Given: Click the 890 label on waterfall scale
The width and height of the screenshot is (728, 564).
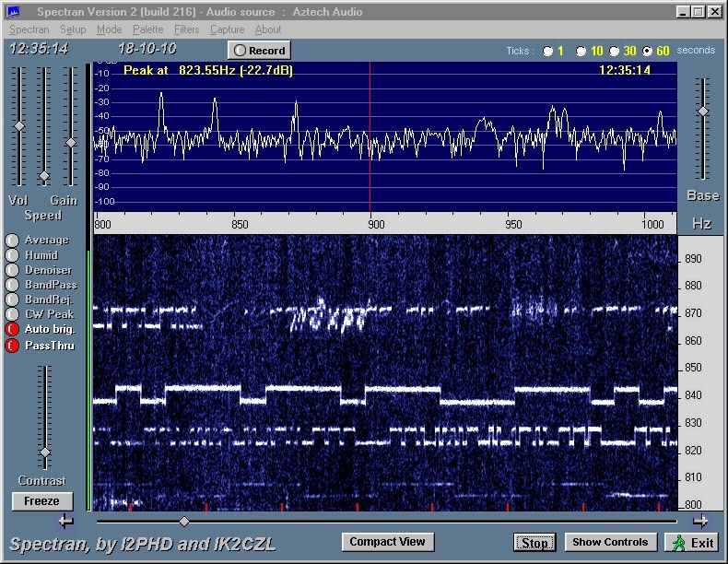Looking at the screenshot, I should tap(693, 259).
